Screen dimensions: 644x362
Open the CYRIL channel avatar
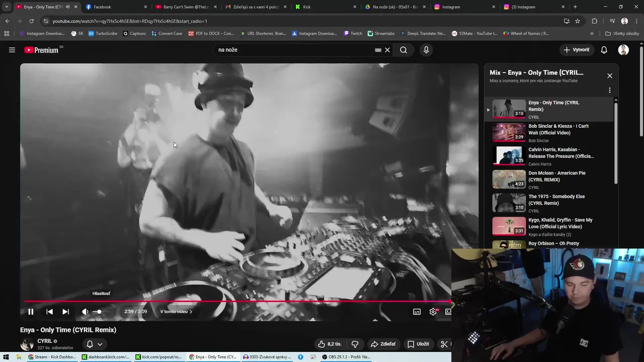pyautogui.click(x=27, y=344)
